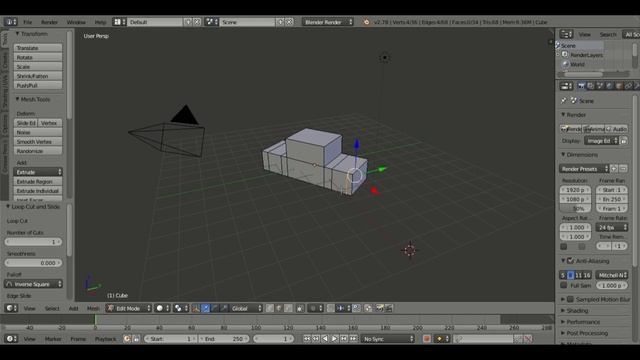Open the Help menu
Image resolution: width=640 pixels, height=360 pixels.
pos(100,22)
